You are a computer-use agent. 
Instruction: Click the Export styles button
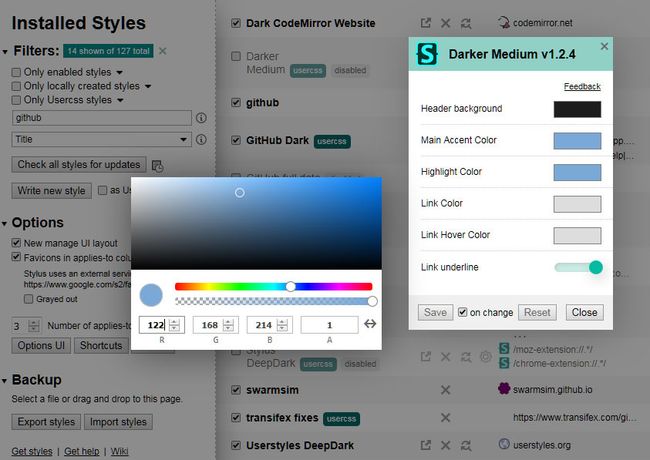(46, 422)
